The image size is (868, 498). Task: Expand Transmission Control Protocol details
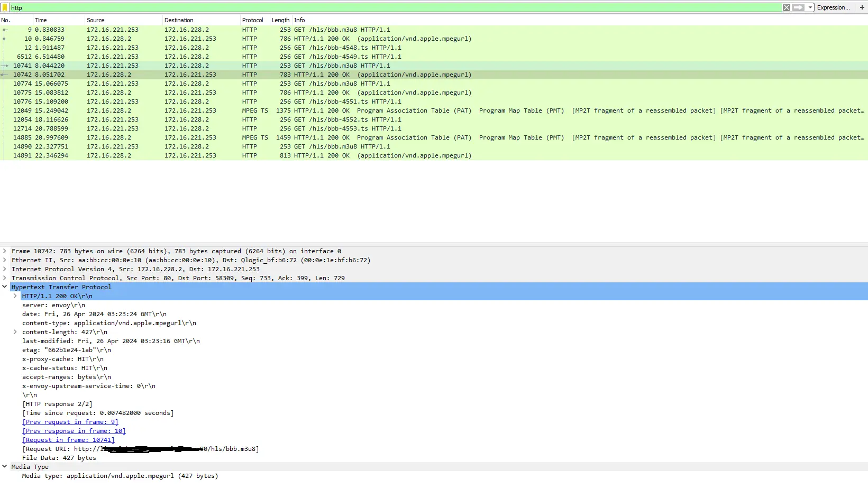click(5, 278)
